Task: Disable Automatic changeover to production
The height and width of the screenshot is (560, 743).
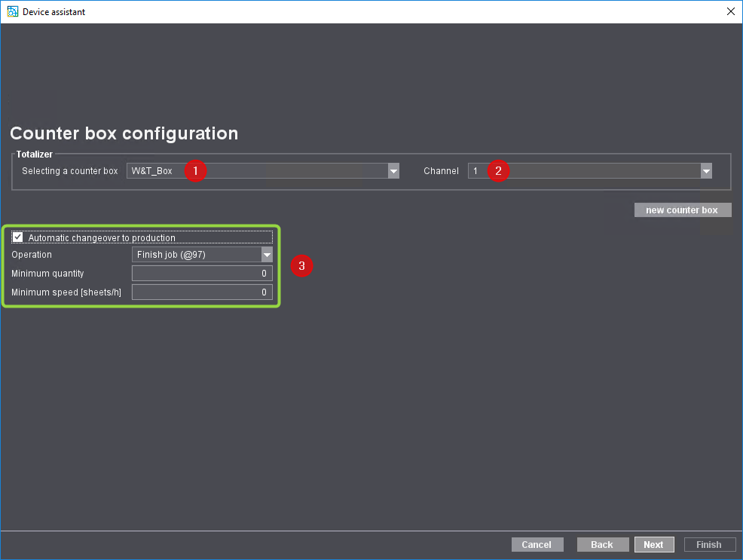Action: 17,237
